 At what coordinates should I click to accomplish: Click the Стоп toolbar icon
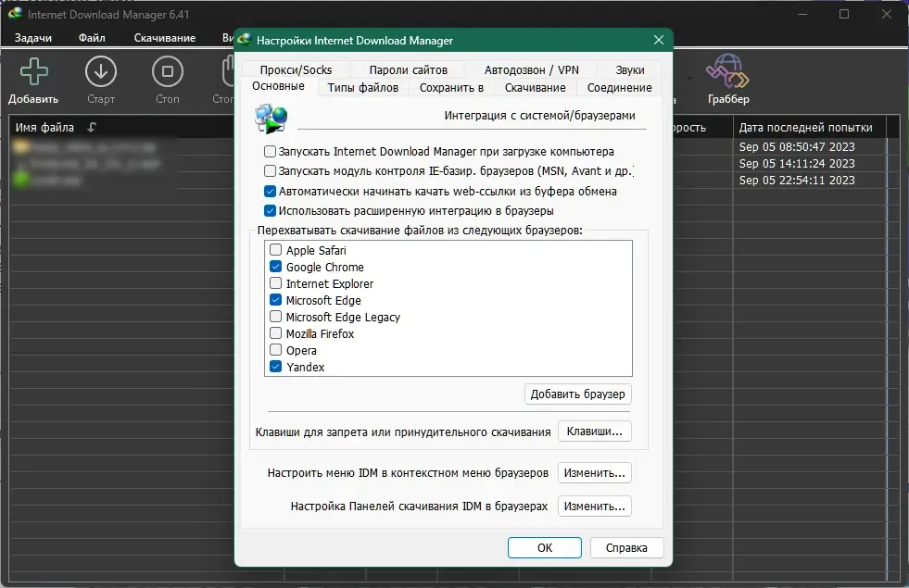167,72
